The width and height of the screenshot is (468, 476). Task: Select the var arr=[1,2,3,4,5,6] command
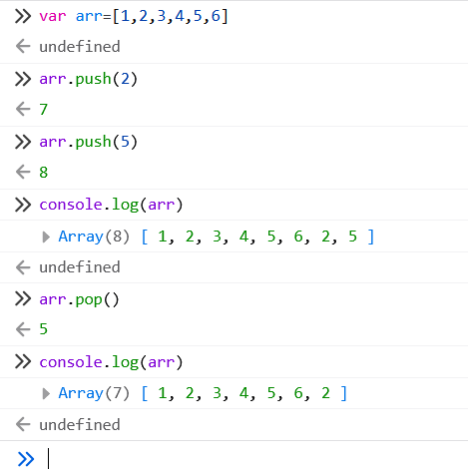(x=134, y=16)
